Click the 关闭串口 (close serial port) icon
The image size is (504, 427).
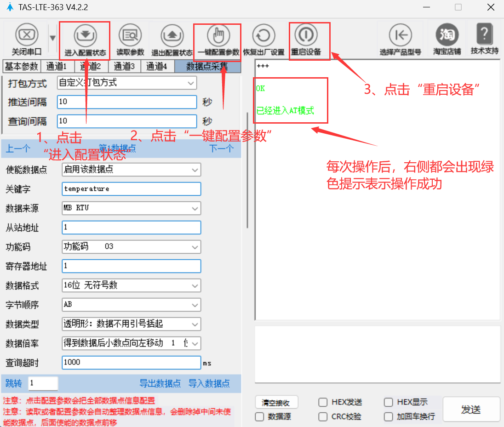(x=27, y=35)
